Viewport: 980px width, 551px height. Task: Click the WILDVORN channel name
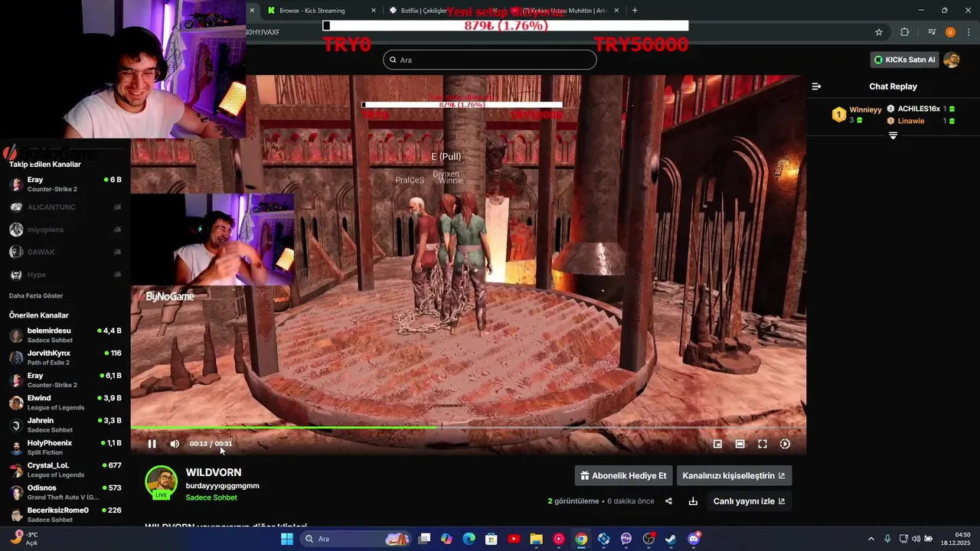click(214, 473)
